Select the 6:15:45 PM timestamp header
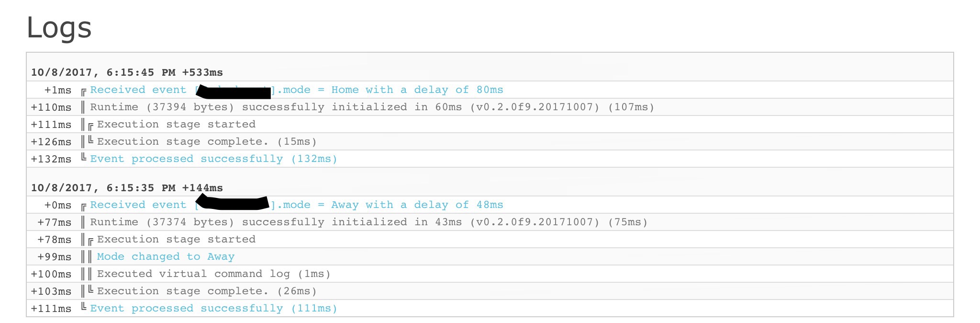980x323 pixels. (x=127, y=72)
